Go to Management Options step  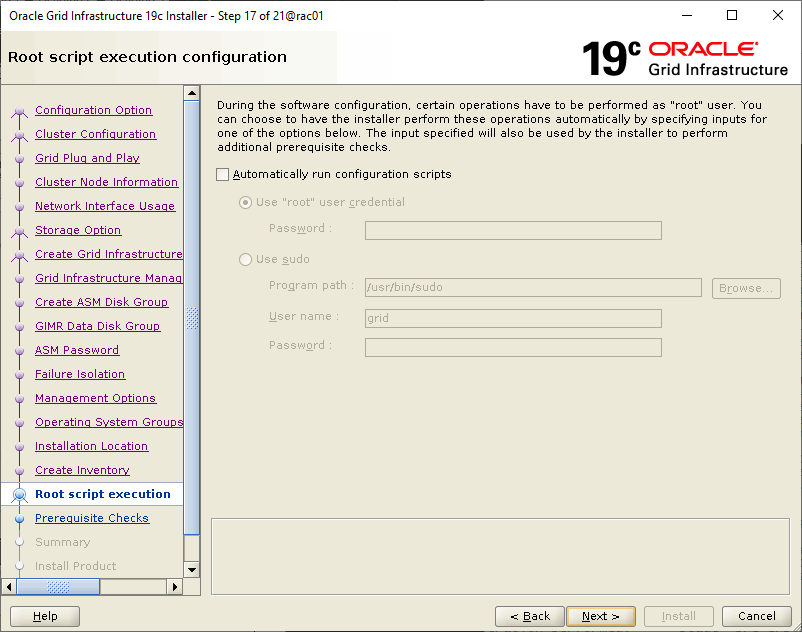[x=96, y=398]
